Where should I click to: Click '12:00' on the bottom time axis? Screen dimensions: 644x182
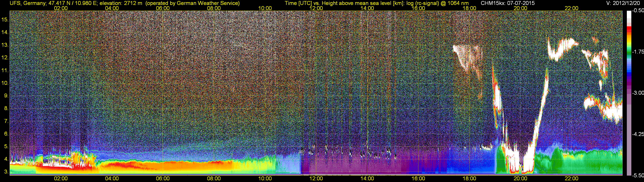pyautogui.click(x=316, y=179)
